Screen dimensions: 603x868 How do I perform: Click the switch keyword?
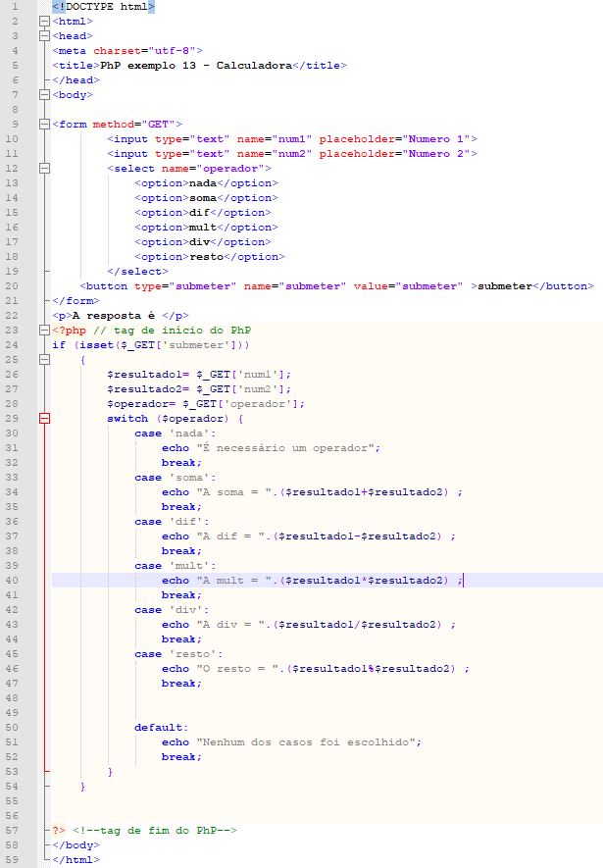click(127, 419)
